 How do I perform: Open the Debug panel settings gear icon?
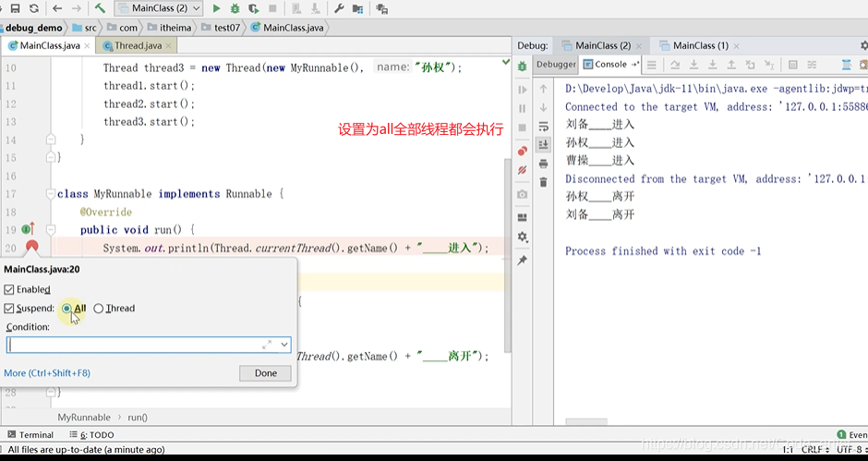[522, 237]
